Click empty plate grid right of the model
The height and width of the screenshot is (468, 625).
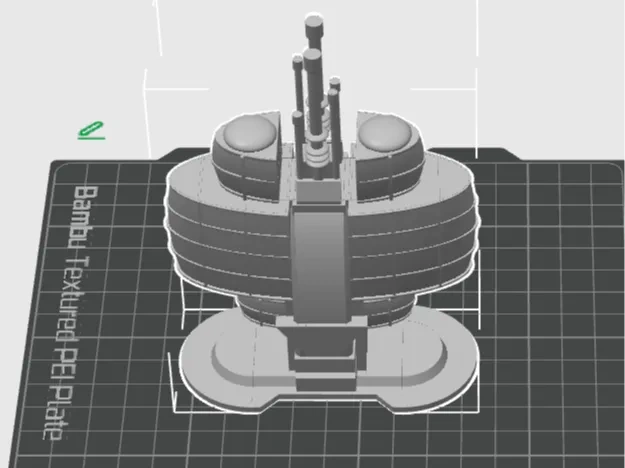click(x=540, y=300)
